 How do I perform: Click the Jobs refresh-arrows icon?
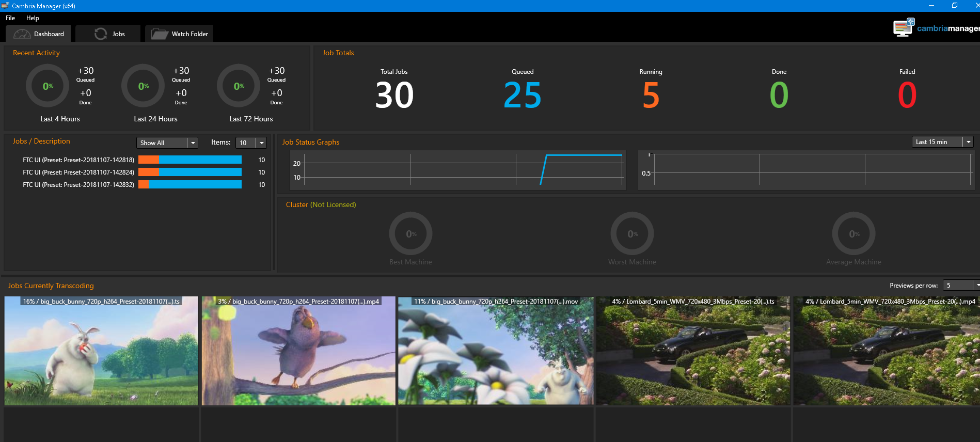(x=101, y=34)
